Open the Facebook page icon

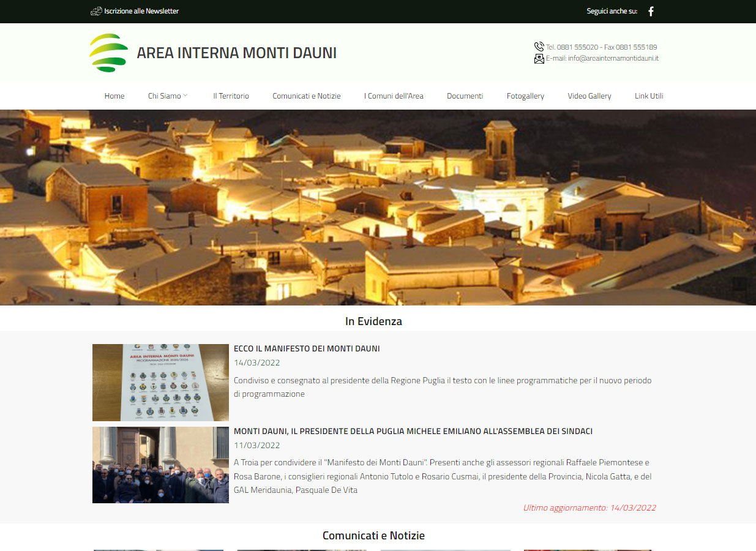651,11
